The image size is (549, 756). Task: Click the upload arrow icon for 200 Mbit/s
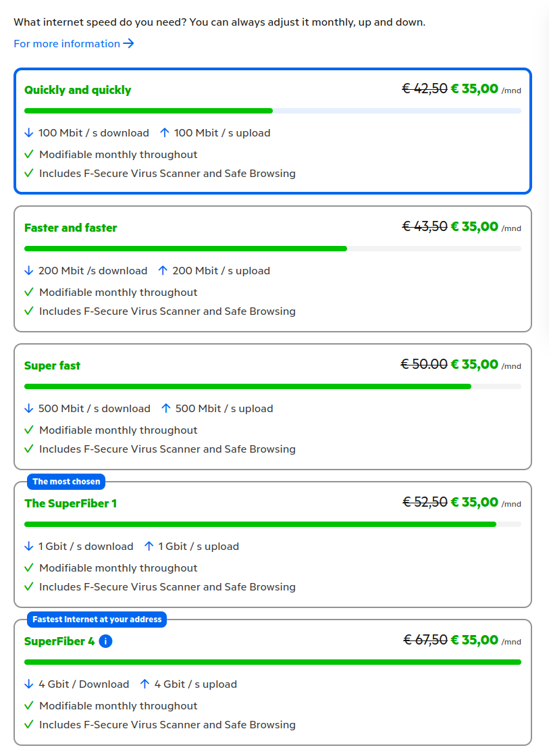coord(163,270)
